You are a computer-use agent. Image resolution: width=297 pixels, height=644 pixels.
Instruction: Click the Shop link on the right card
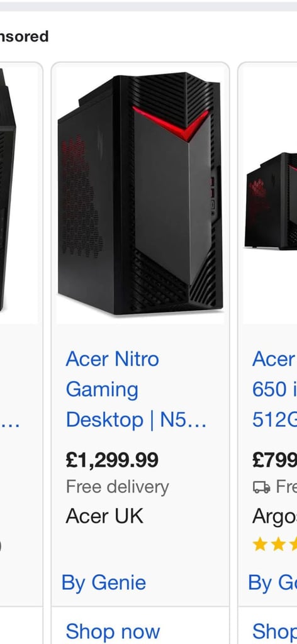coord(274,631)
